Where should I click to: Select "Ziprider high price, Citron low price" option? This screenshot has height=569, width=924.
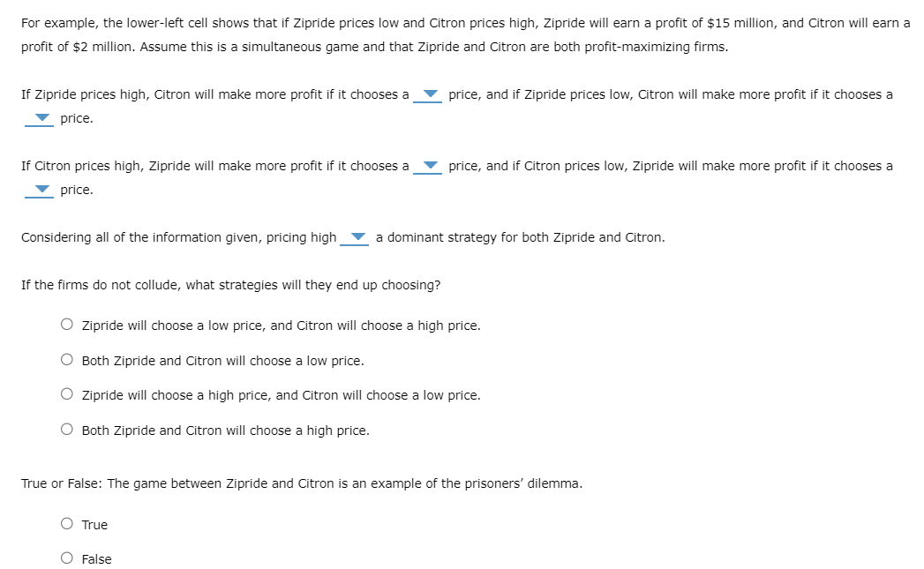[66, 394]
